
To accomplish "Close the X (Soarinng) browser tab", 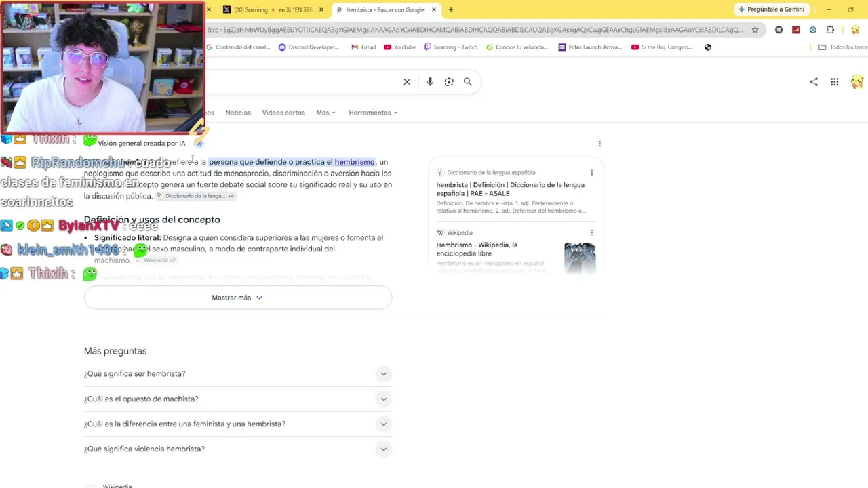I will click(321, 9).
